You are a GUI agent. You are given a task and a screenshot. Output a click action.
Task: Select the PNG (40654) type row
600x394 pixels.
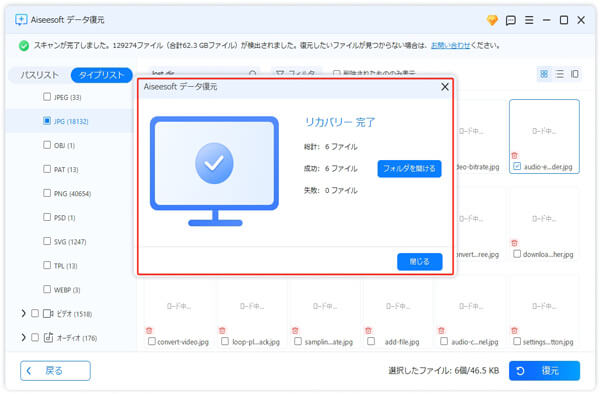point(71,193)
